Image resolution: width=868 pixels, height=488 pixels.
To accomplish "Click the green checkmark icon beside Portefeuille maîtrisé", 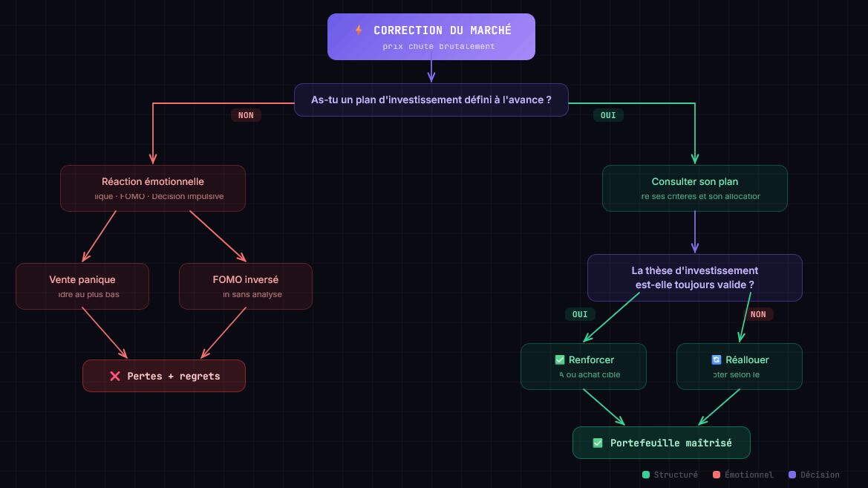I will (598, 443).
